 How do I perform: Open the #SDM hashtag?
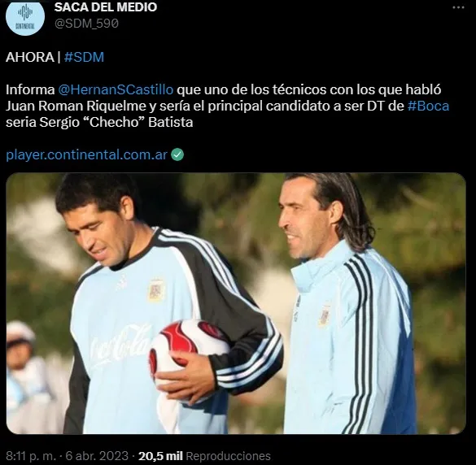coord(84,57)
